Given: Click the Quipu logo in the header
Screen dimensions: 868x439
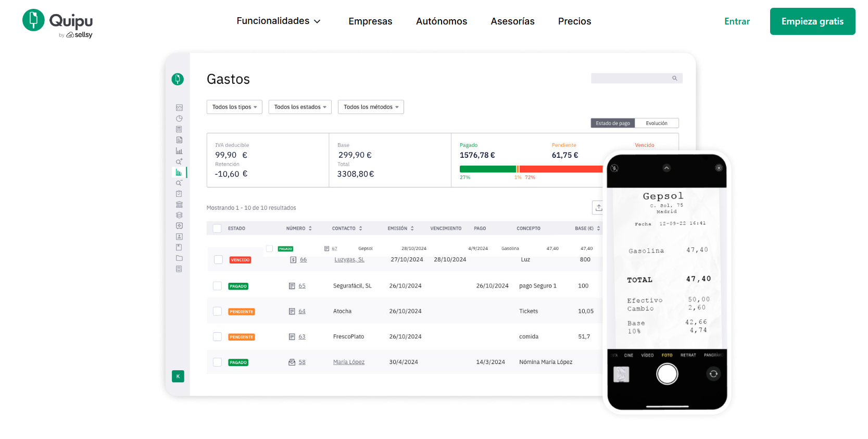Looking at the screenshot, I should click(58, 23).
